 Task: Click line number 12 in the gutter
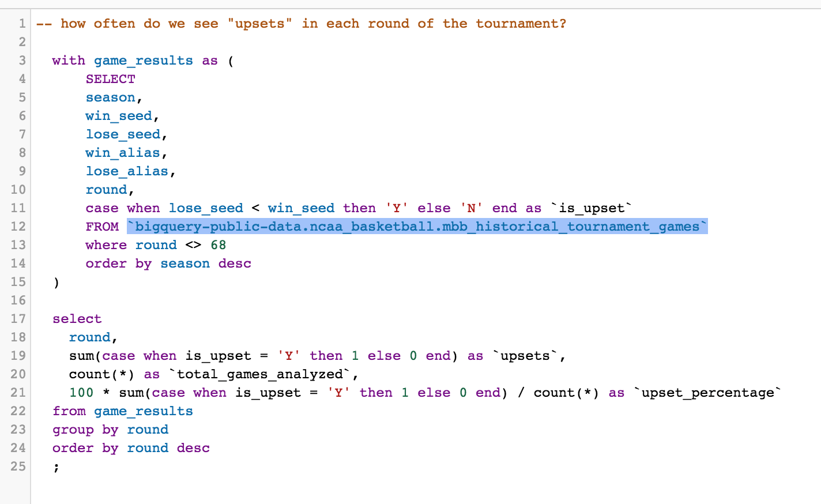pos(18,227)
